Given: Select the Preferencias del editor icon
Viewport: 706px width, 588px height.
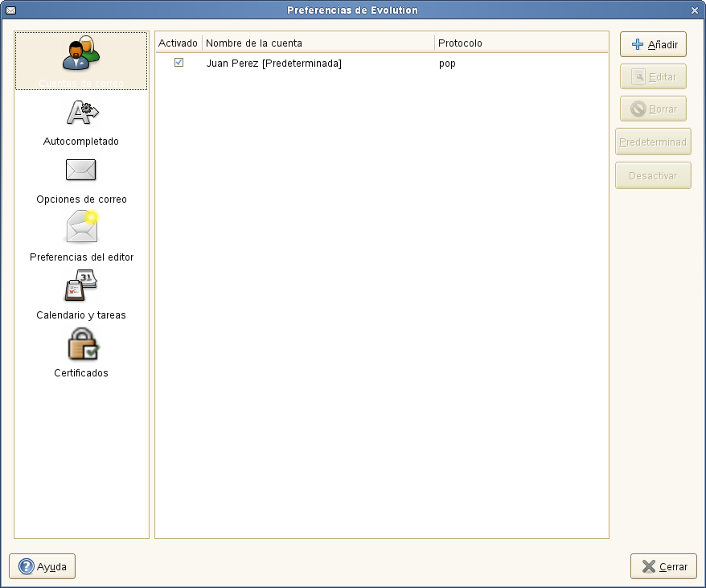Looking at the screenshot, I should (82, 227).
